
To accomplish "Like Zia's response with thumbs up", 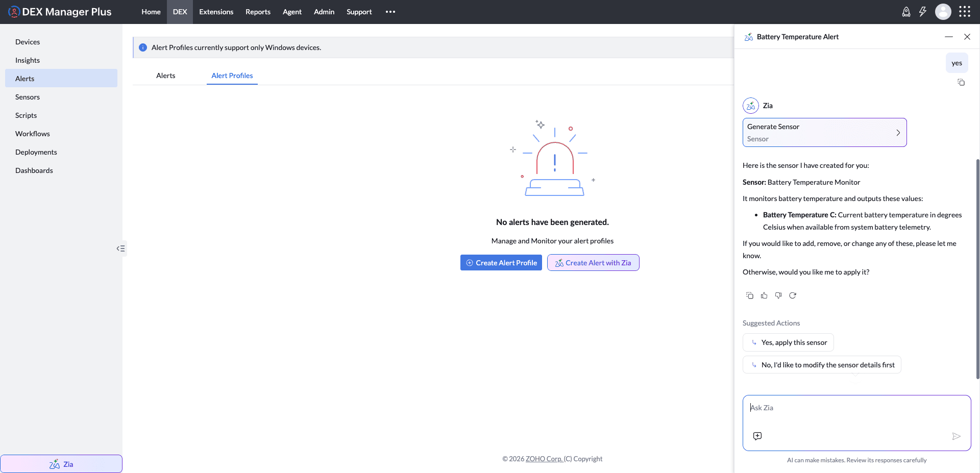I will 764,295.
